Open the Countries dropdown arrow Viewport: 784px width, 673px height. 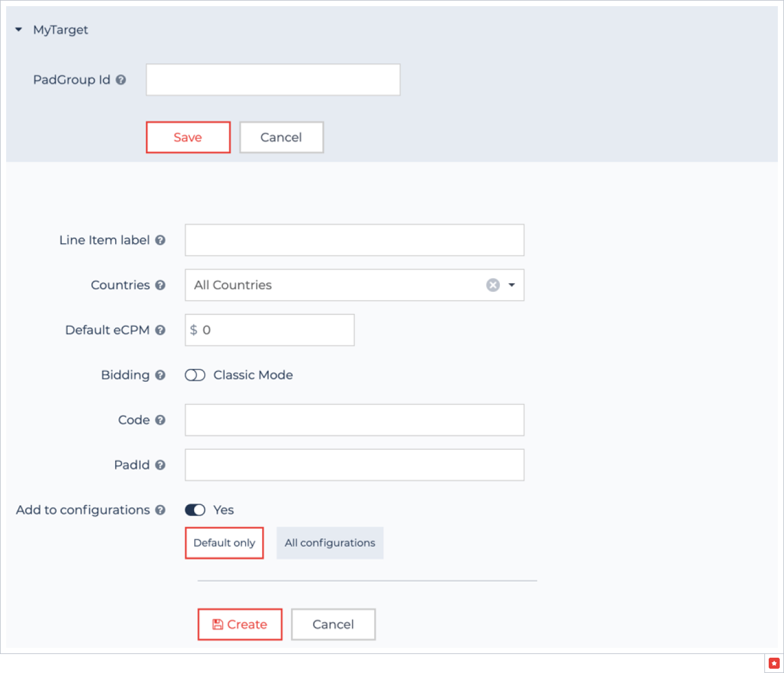tap(512, 285)
